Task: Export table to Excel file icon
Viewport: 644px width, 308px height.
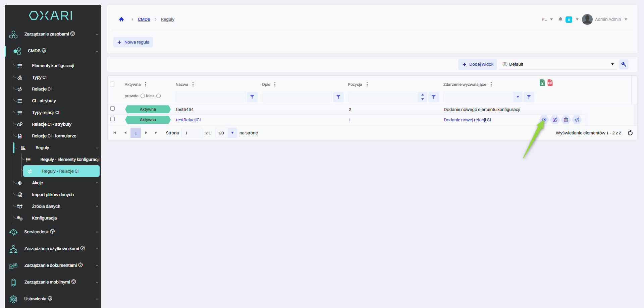Action: tap(542, 83)
